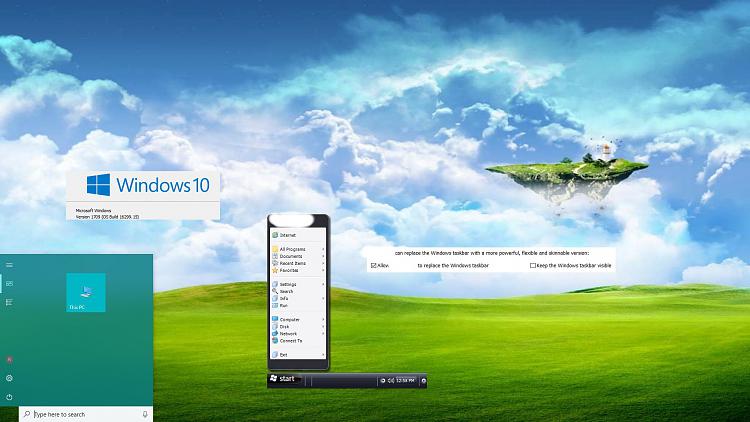The height and width of the screenshot is (422, 750).
Task: Launch Run from the classic menu
Action: 298,305
